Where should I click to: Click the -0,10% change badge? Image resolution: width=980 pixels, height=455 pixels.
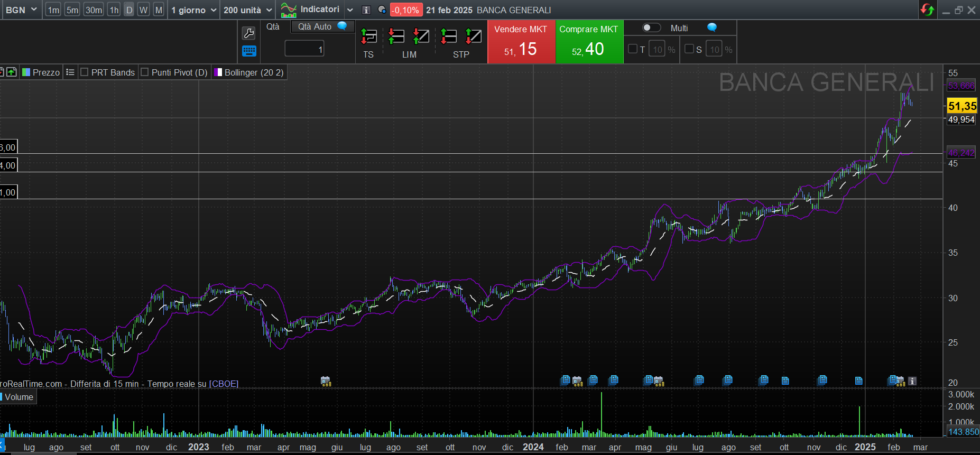coord(406,10)
